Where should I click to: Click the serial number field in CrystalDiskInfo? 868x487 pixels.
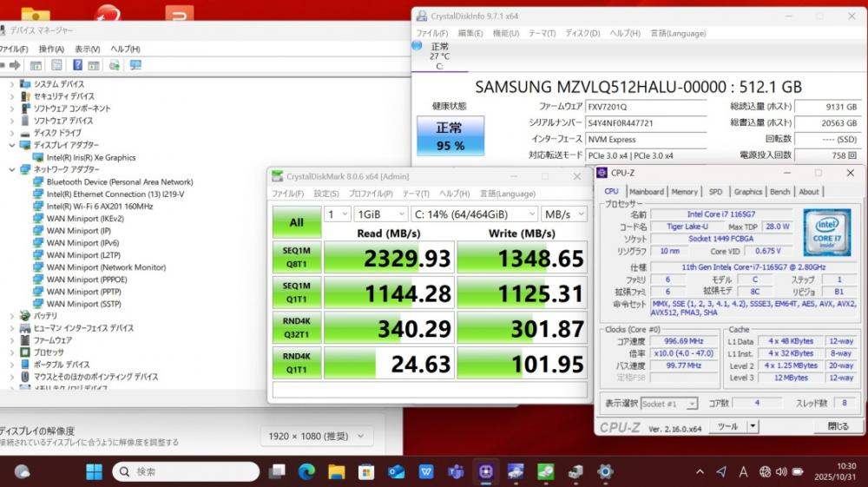coord(646,123)
